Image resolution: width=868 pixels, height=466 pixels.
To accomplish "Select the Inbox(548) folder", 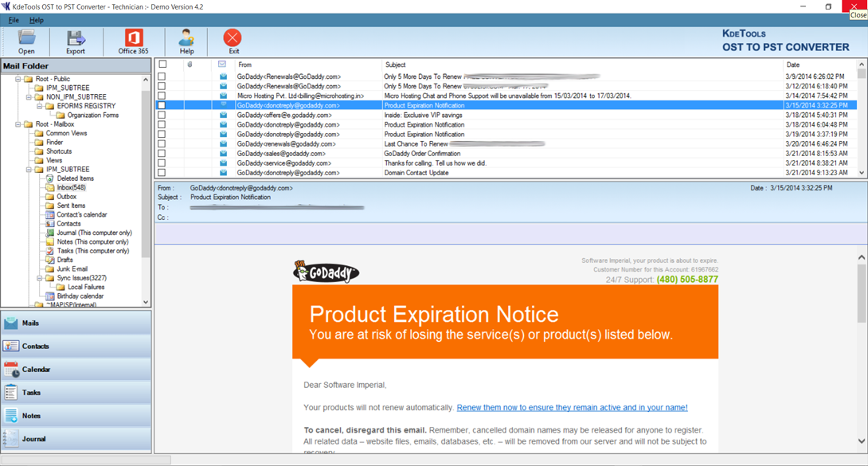I will click(x=71, y=188).
